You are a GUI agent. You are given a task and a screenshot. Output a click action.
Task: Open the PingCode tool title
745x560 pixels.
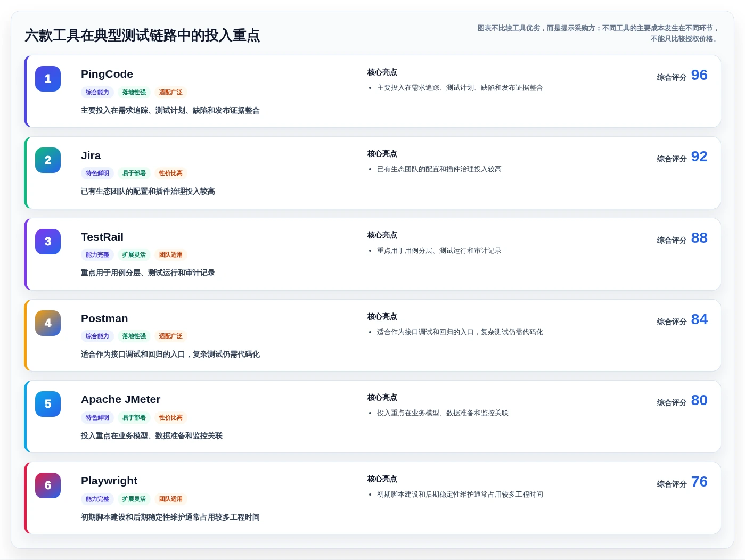[x=107, y=74]
